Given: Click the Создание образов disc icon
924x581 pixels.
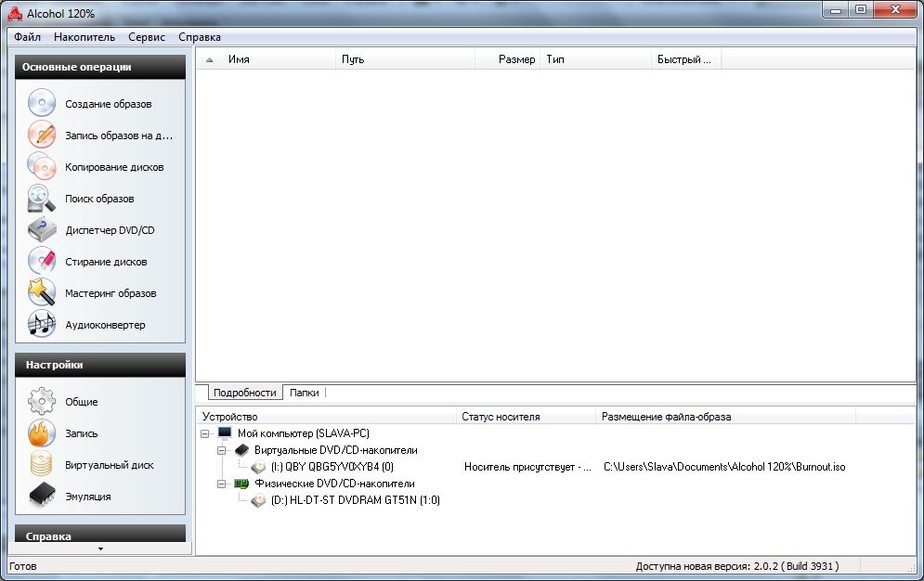Looking at the screenshot, I should tap(42, 104).
